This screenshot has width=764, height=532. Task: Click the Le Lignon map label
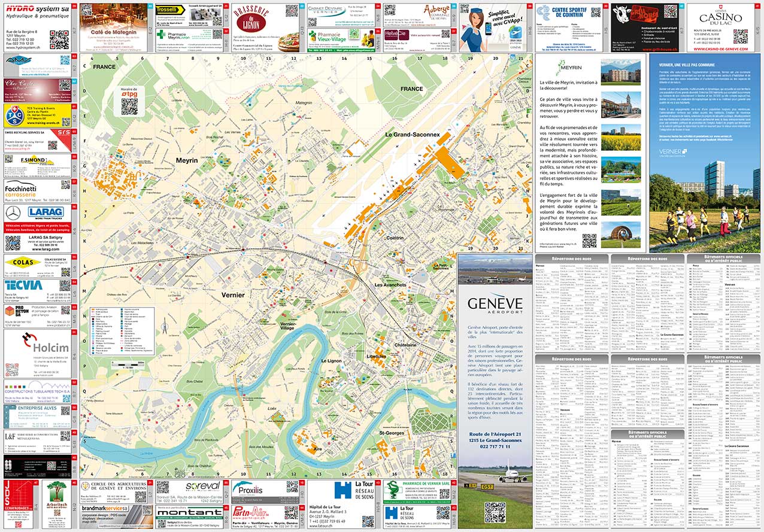(x=331, y=361)
